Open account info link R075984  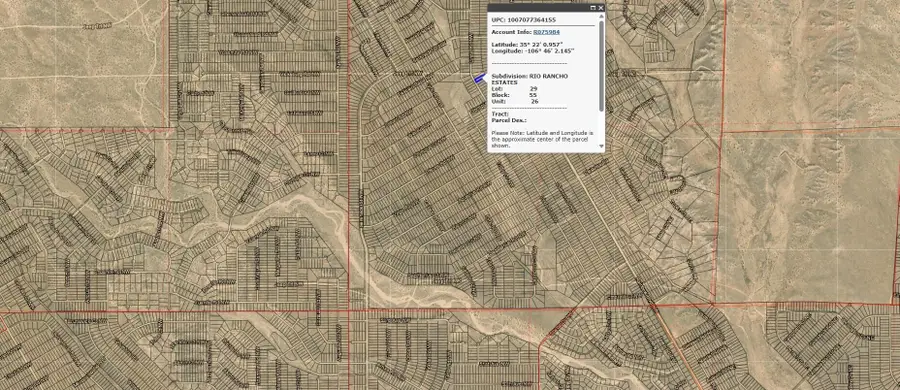click(546, 32)
